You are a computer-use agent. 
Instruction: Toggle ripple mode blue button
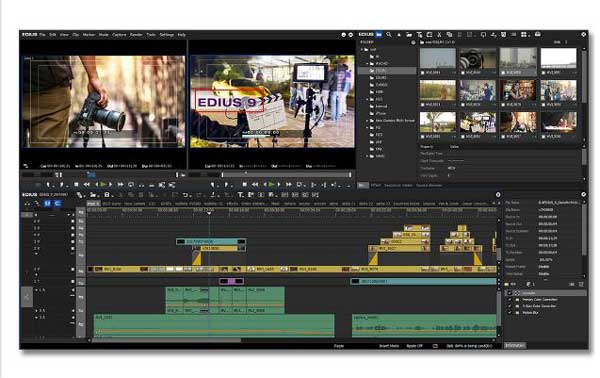click(x=57, y=204)
